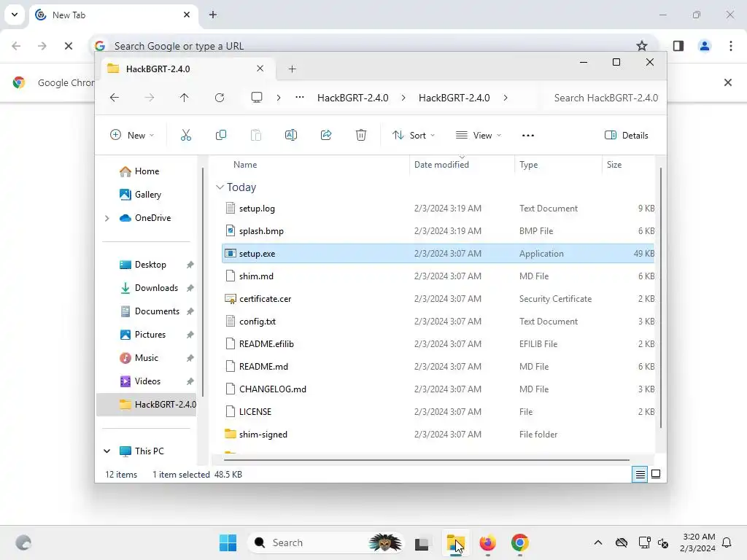Screen dimensions: 747x560
Task: Open Firefox from the taskbar
Action: tap(487, 542)
